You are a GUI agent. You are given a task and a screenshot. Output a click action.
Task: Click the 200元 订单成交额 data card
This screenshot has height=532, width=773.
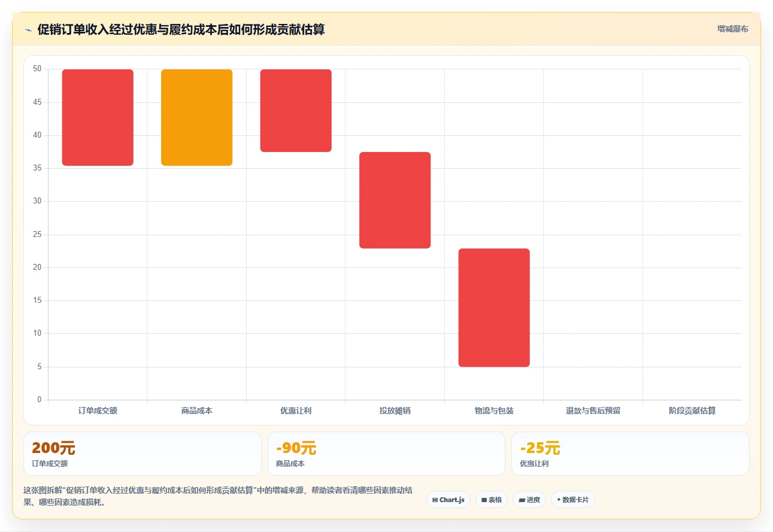pos(143,454)
